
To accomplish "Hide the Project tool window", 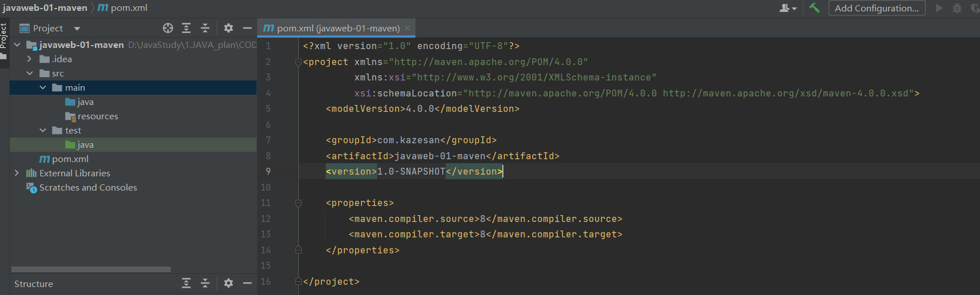I will [x=247, y=28].
